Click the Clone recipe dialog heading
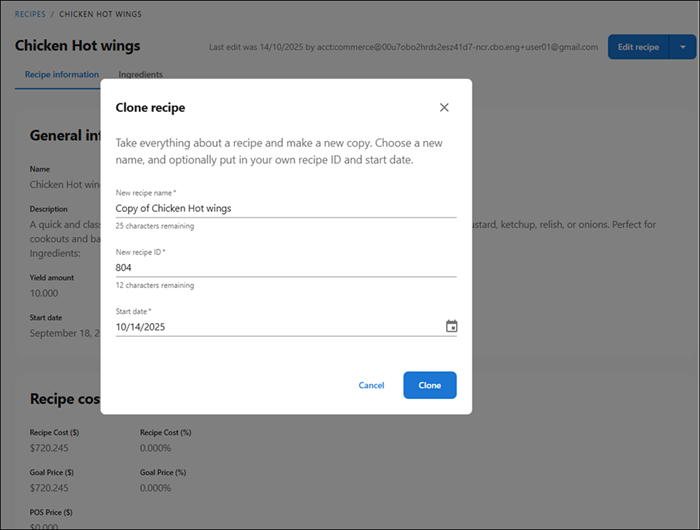 (x=150, y=107)
